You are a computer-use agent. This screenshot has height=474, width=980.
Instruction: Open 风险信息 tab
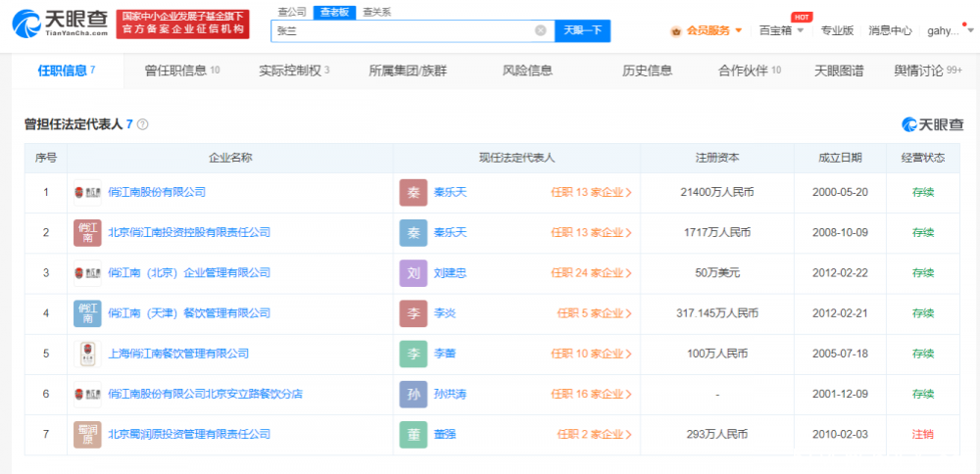coord(527,71)
